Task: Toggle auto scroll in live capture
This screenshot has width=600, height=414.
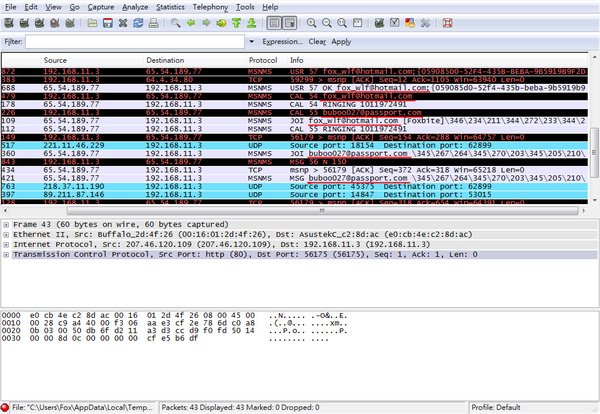Action: point(290,23)
